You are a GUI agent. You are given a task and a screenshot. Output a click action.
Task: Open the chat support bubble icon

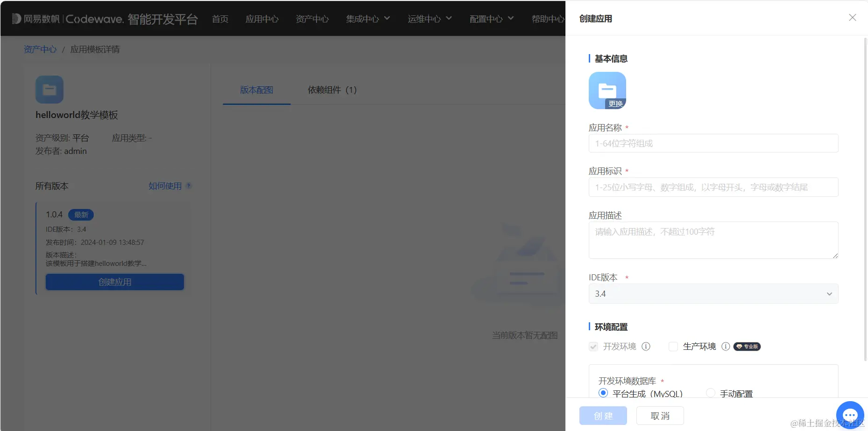click(x=850, y=415)
